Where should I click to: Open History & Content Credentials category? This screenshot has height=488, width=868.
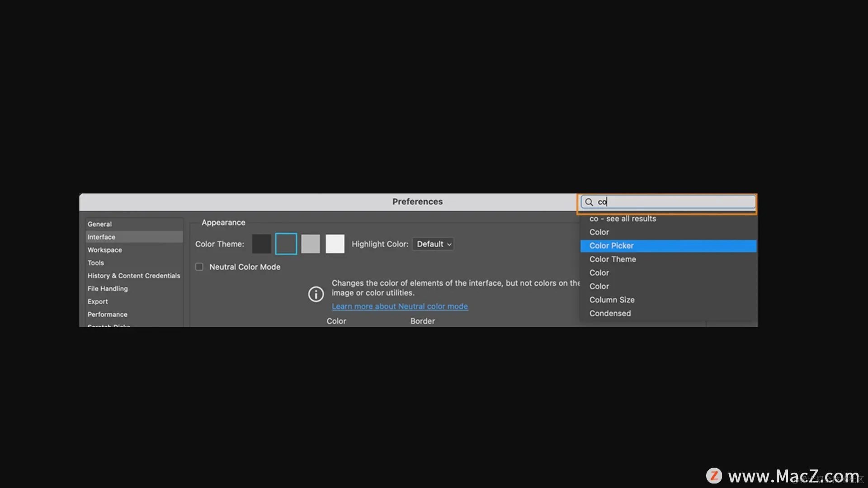pyautogui.click(x=134, y=276)
